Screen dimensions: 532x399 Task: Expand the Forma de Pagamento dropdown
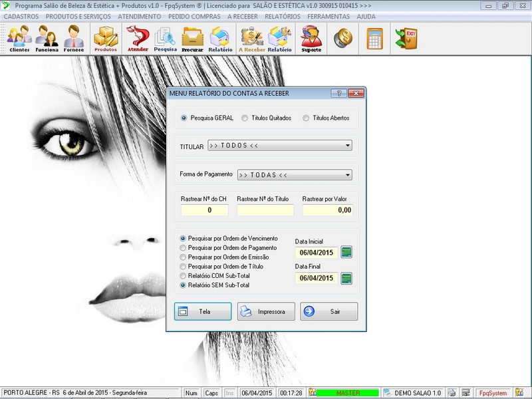tap(348, 175)
